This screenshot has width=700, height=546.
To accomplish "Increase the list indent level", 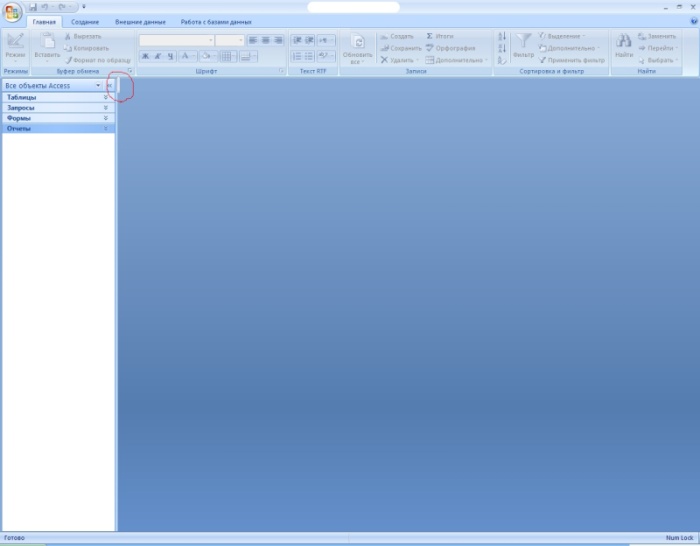I will (x=309, y=40).
